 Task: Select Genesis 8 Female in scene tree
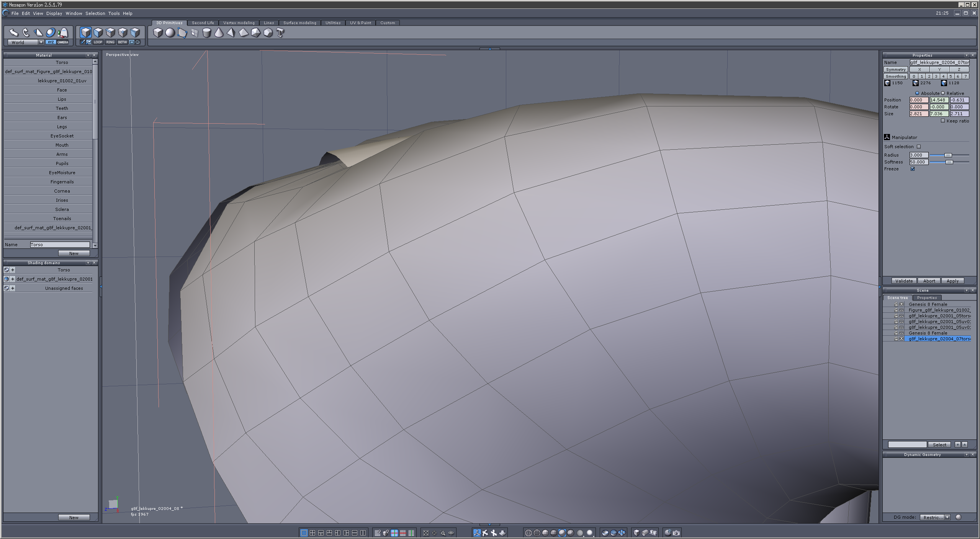(x=928, y=304)
